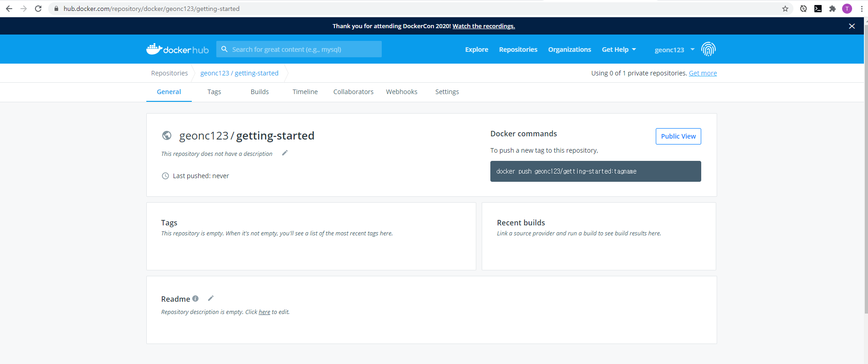The image size is (868, 364).
Task: Go back in browser history
Action: click(x=9, y=9)
